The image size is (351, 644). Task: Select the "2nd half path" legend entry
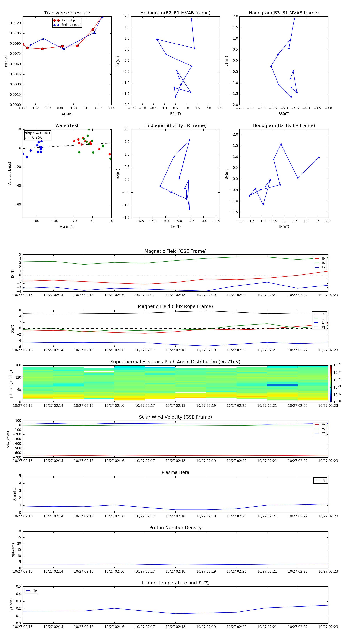(x=67, y=25)
